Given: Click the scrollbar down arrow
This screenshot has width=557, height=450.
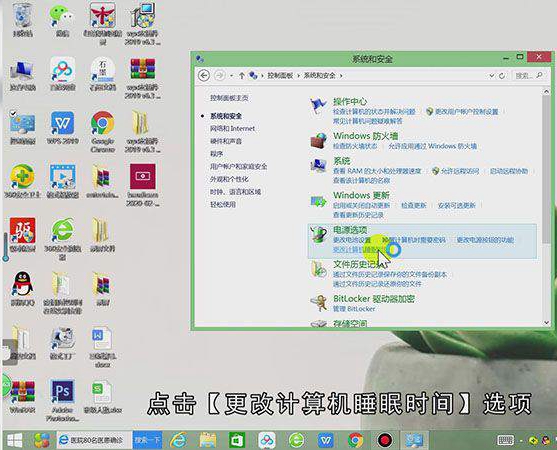Looking at the screenshot, I should (x=546, y=322).
